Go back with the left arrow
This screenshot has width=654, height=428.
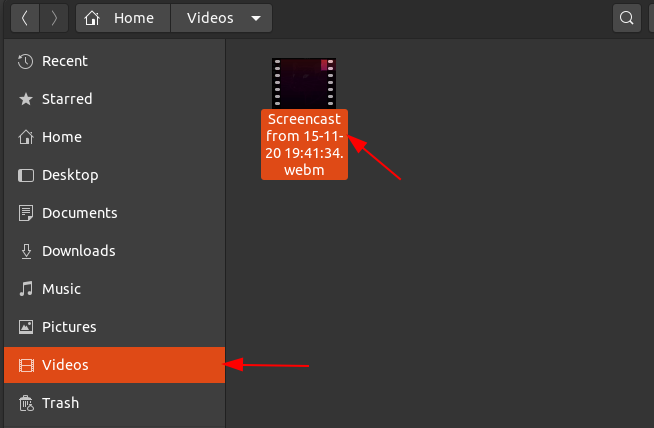point(25,18)
